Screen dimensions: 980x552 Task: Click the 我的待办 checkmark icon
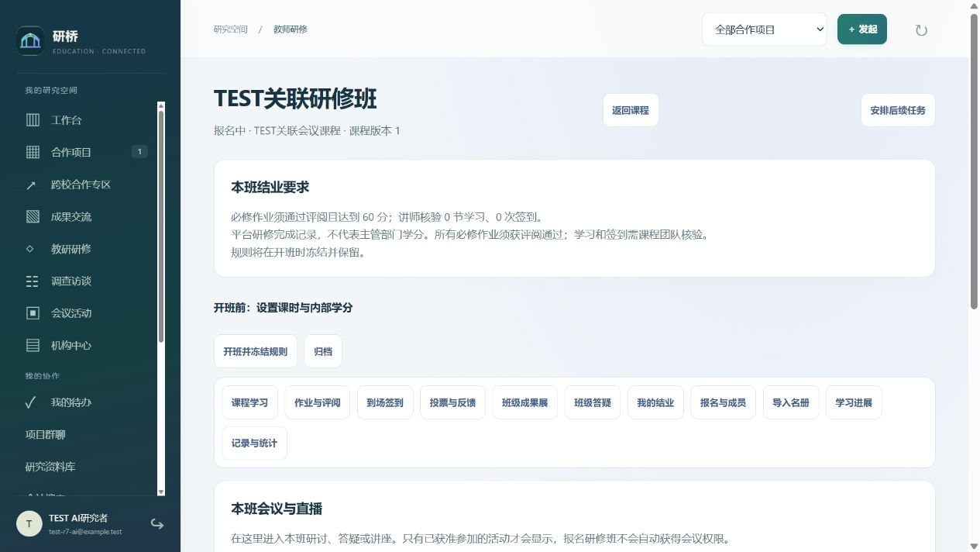point(31,402)
